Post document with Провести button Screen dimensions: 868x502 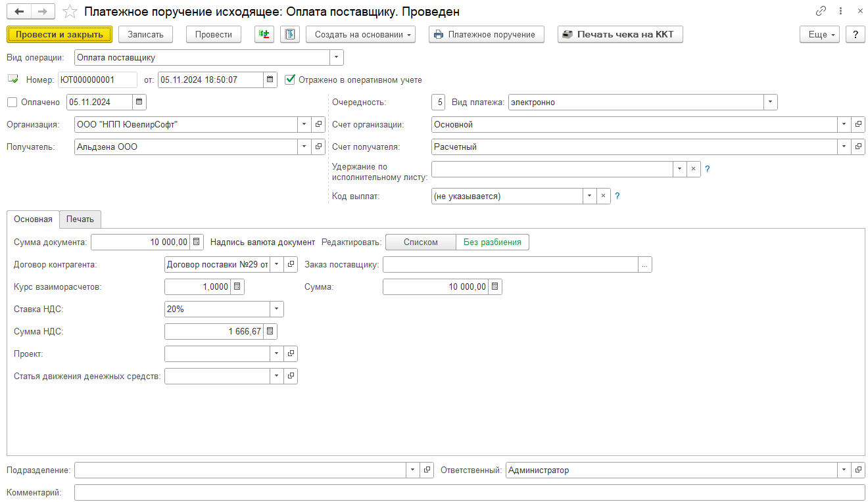tap(214, 34)
